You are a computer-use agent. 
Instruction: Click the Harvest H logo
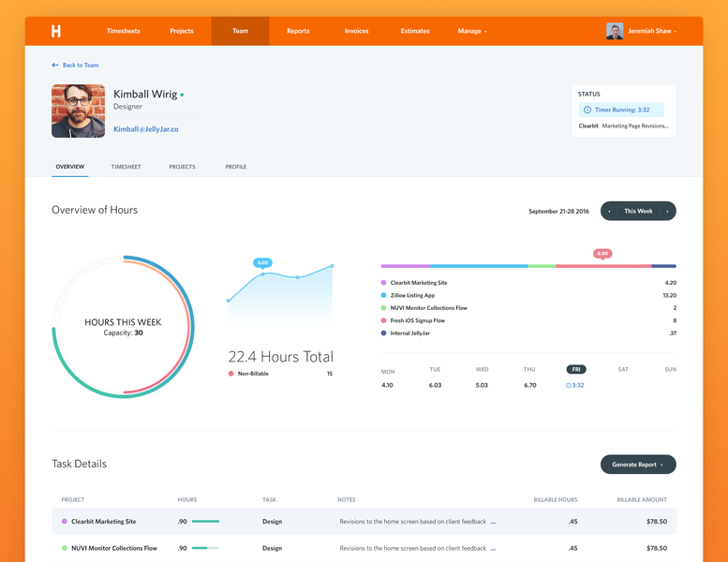pos(55,31)
